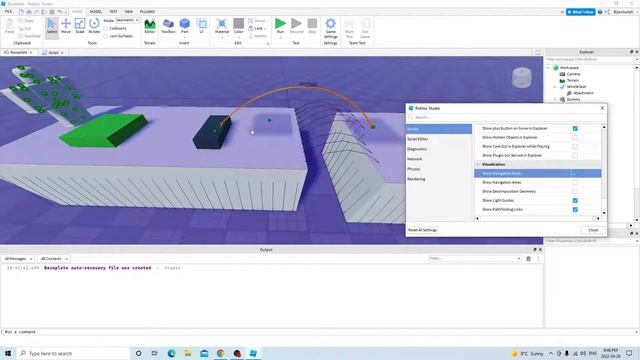The image size is (640, 360).
Task: Open the PLUGINS ribbon tab
Action: click(147, 12)
